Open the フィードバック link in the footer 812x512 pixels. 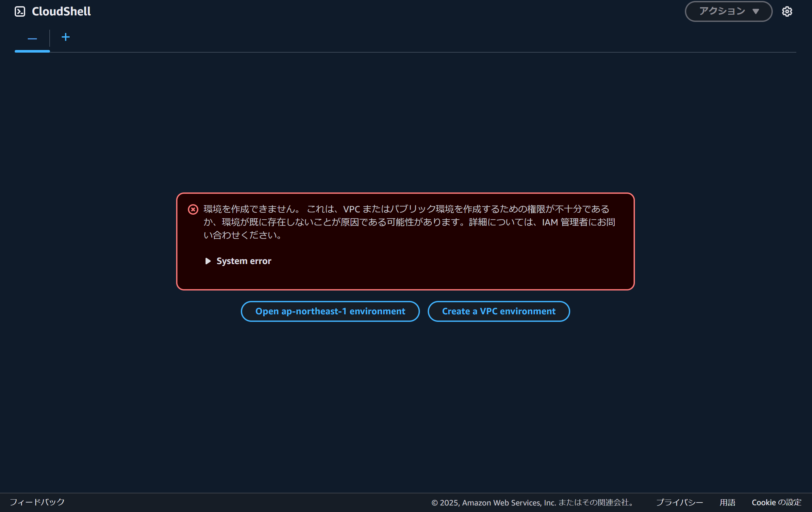(x=37, y=502)
